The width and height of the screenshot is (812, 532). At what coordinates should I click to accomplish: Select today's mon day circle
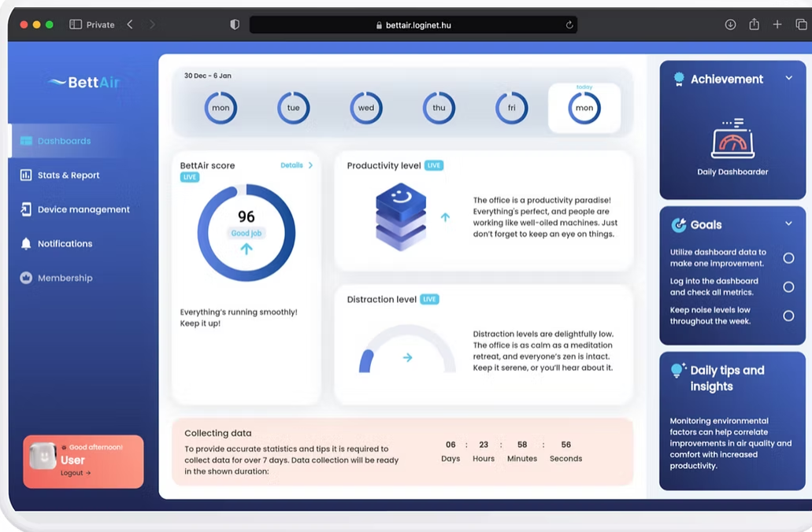click(x=584, y=108)
